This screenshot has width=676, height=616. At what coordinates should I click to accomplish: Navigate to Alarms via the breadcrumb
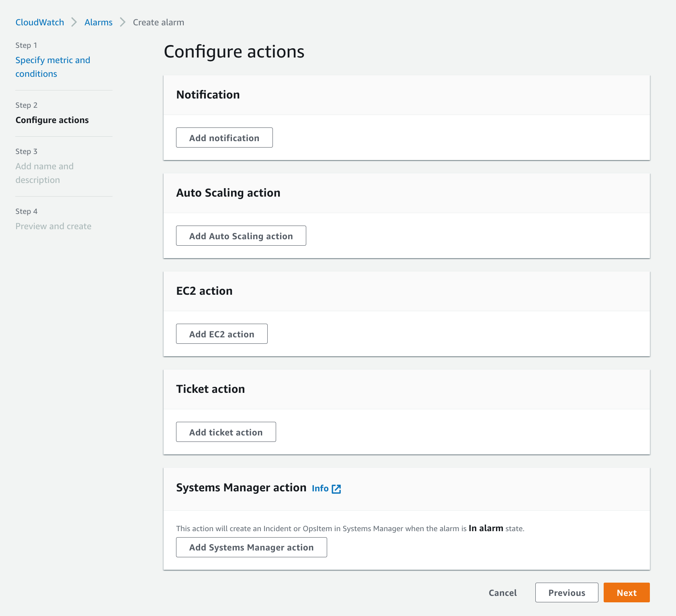(98, 22)
